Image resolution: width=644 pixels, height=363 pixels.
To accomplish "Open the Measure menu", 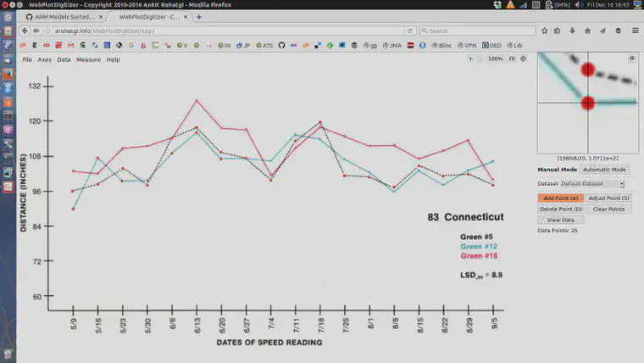I will pos(88,59).
